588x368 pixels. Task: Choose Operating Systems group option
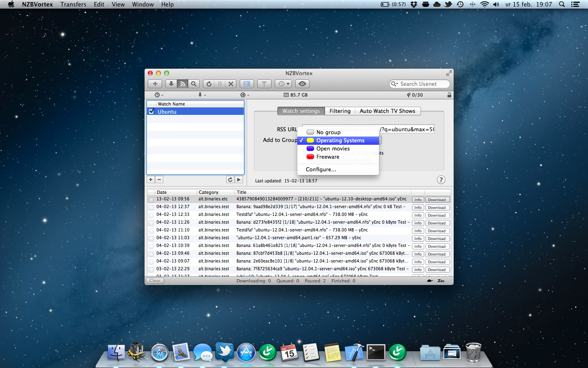[x=338, y=140]
